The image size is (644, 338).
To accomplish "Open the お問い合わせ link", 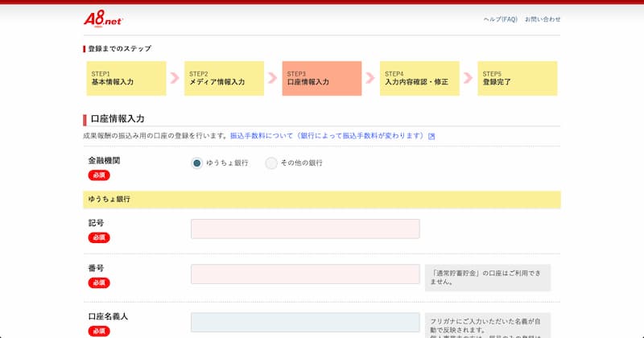I will [x=543, y=19].
